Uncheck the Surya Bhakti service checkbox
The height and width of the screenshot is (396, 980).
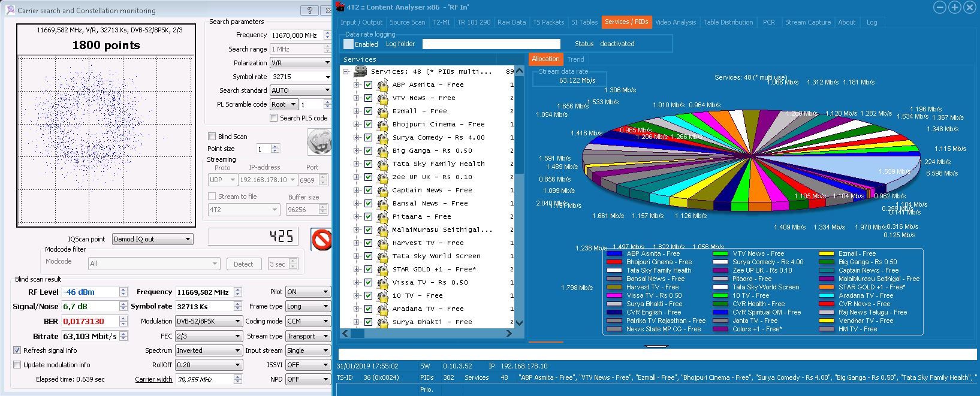click(368, 322)
